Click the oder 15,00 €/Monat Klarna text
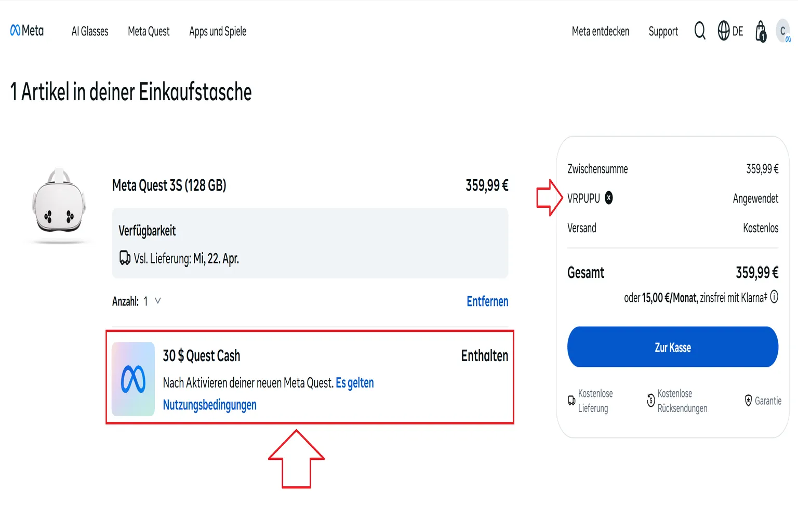The height and width of the screenshot is (532, 798). click(696, 297)
